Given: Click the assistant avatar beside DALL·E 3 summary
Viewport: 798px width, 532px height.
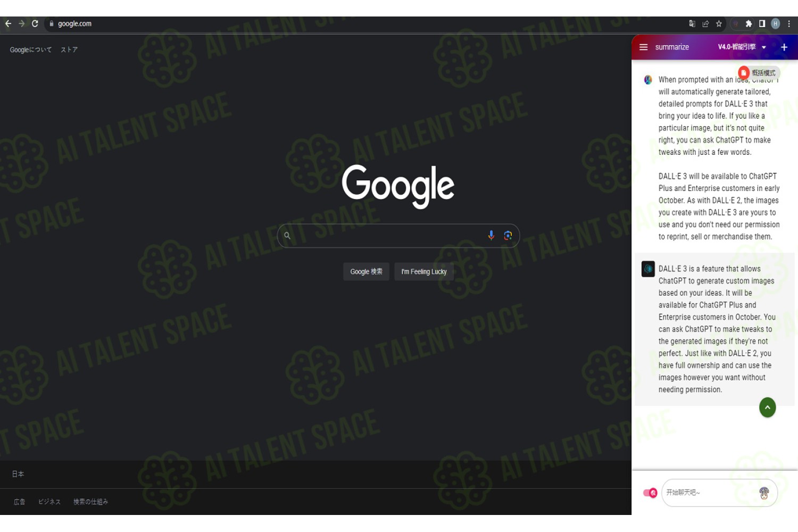Looking at the screenshot, I should (648, 269).
